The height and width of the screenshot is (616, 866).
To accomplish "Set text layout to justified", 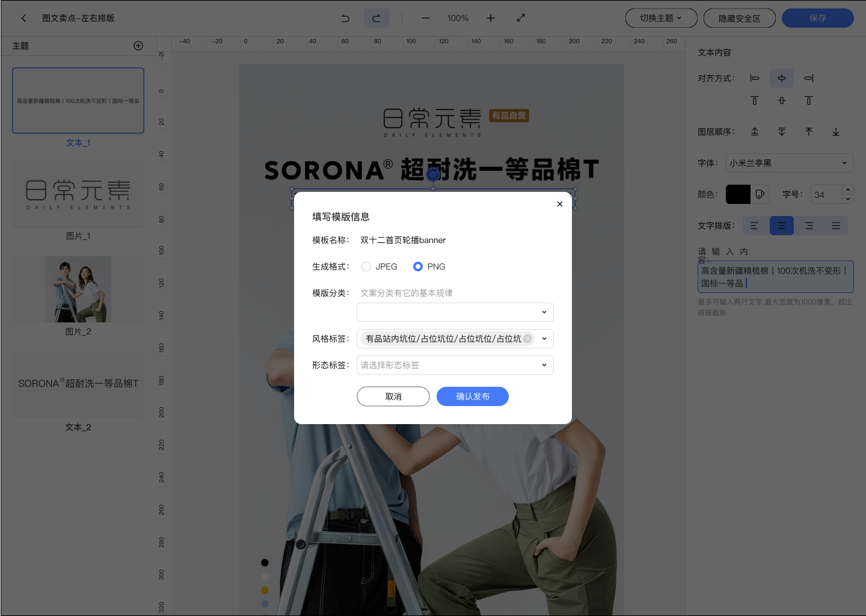I will 836,226.
